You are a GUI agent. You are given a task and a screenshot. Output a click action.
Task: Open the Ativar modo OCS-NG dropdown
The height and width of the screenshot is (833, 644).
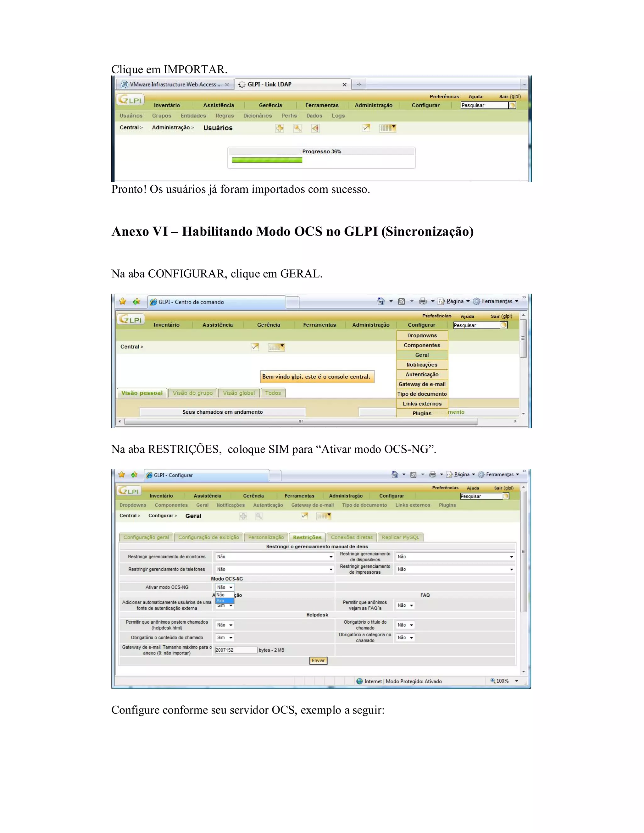pyautogui.click(x=225, y=588)
